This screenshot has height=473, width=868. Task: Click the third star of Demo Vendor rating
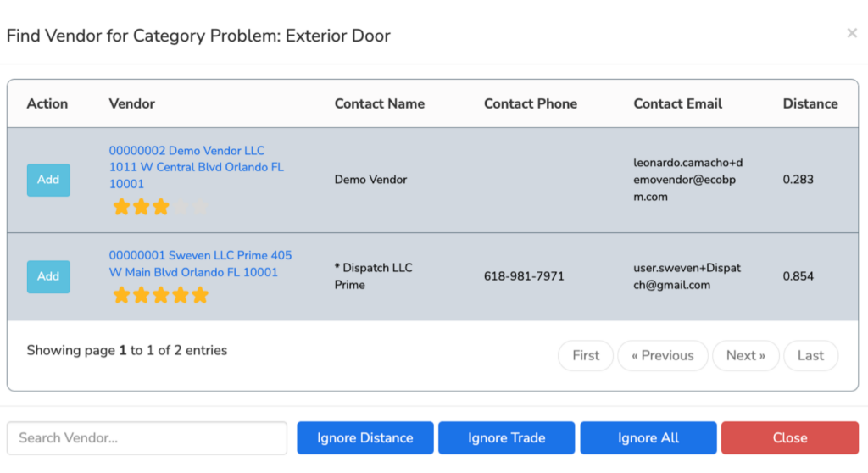[x=161, y=207]
